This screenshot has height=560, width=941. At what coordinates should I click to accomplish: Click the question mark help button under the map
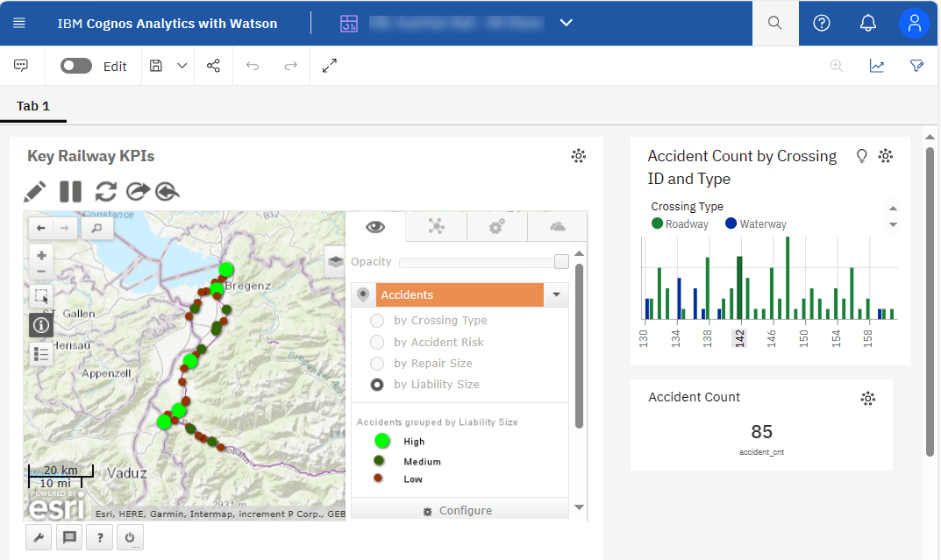99,537
